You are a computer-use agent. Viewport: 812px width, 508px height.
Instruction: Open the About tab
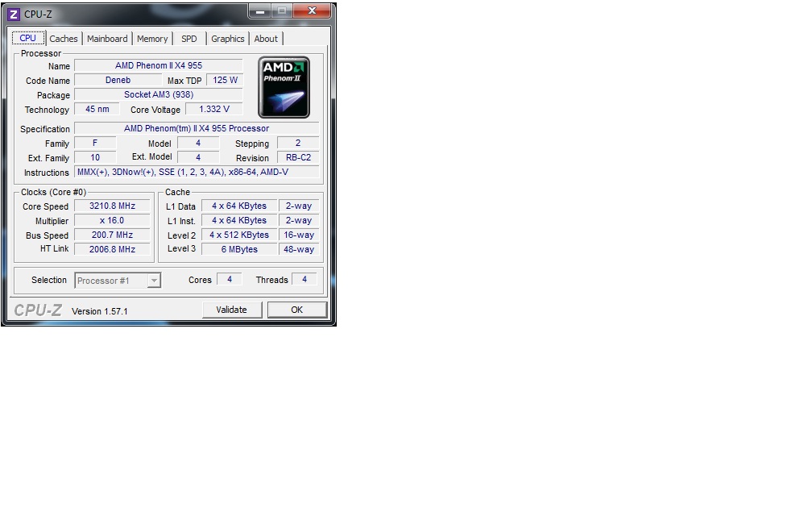click(266, 39)
